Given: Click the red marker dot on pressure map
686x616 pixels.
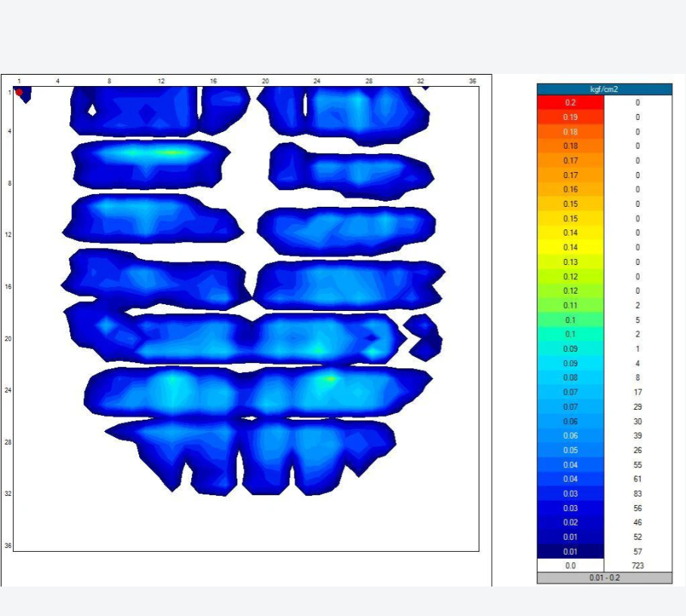Looking at the screenshot, I should (20, 93).
